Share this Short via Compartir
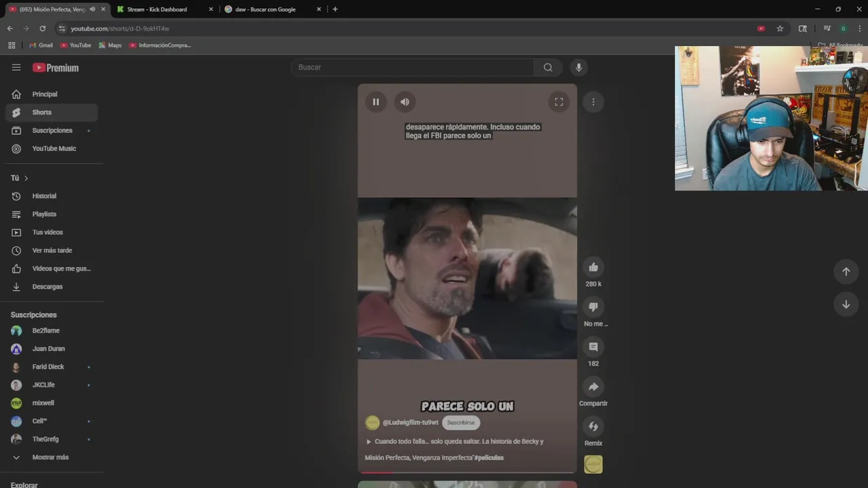 tap(593, 386)
